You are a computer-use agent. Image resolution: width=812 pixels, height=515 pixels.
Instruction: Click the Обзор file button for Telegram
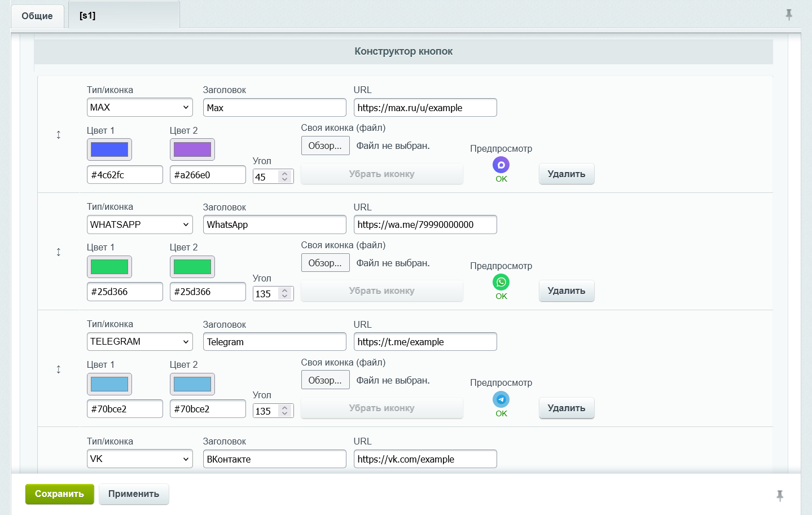point(325,380)
